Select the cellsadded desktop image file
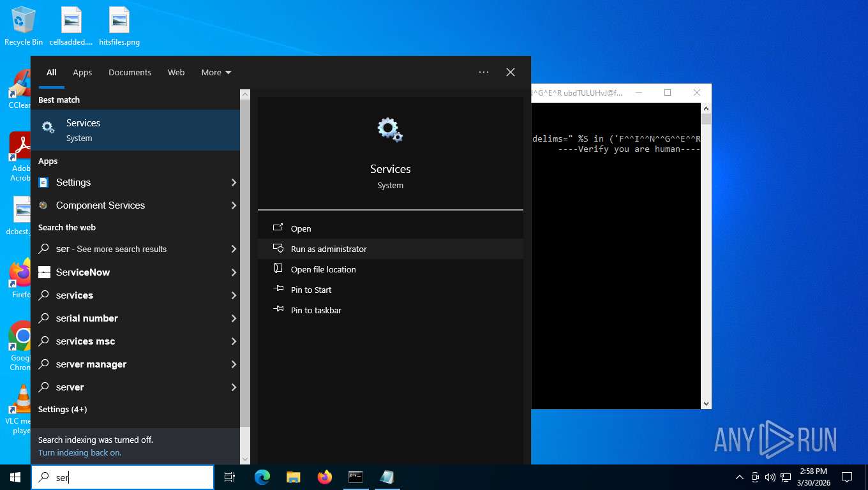The height and width of the screenshot is (490, 868). (x=71, y=26)
